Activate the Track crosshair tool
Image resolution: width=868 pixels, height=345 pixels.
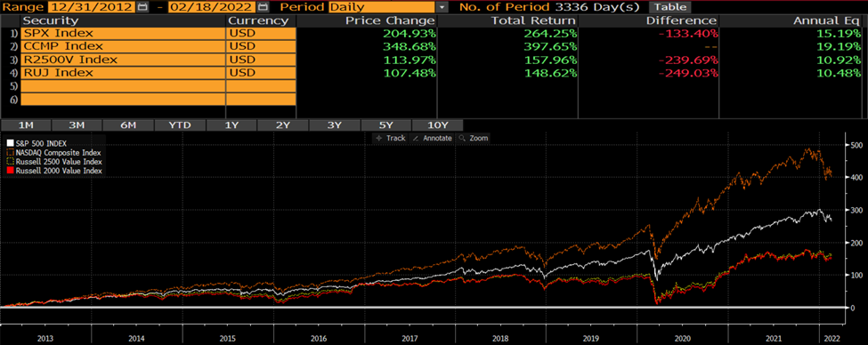pos(390,138)
